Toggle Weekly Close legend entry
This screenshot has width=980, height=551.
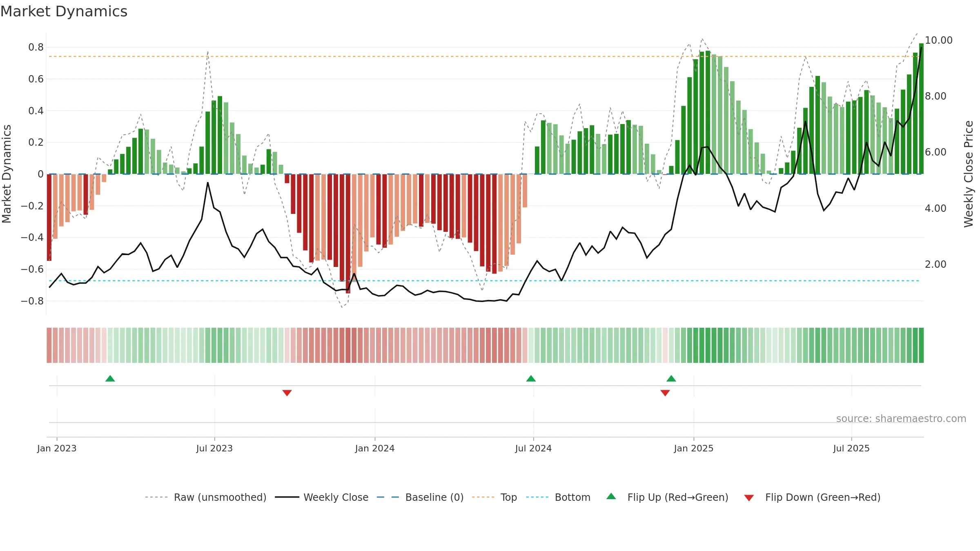[321, 497]
